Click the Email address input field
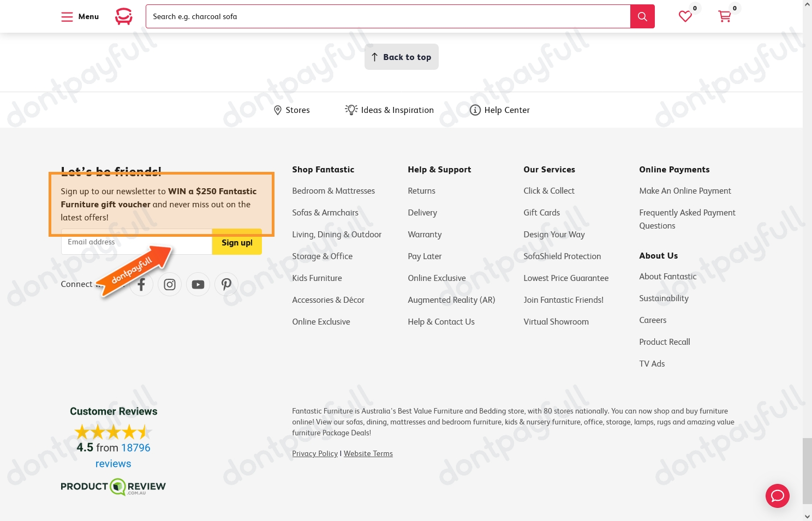Image resolution: width=812 pixels, height=521 pixels. tap(136, 243)
